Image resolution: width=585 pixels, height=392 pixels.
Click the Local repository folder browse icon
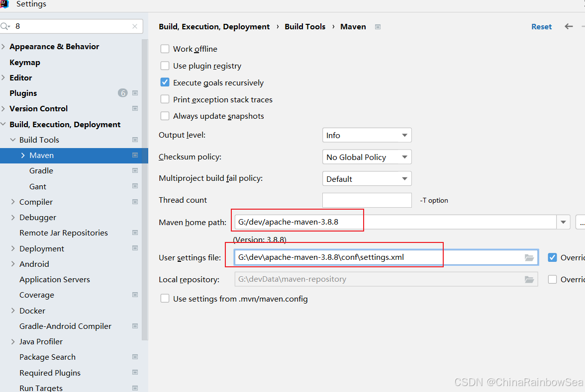coord(529,279)
